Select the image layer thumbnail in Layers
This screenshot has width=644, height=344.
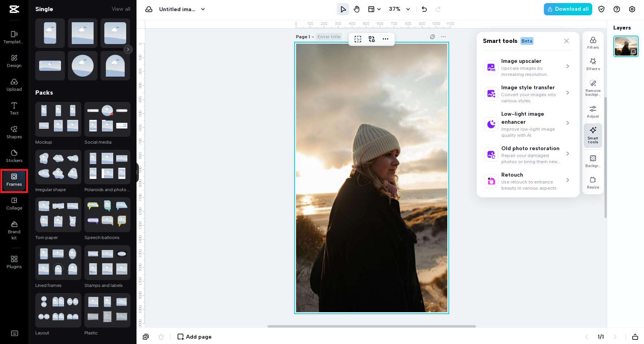pyautogui.click(x=626, y=46)
